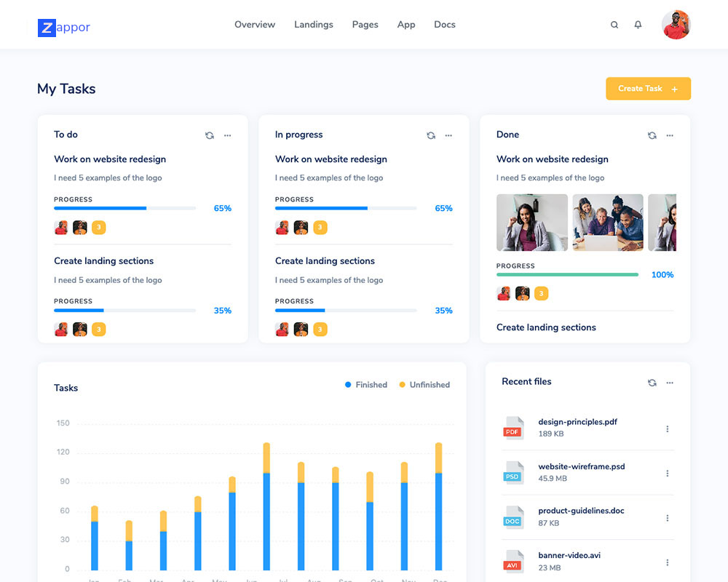Open the To do card options menu
This screenshot has width=728, height=582.
point(228,135)
